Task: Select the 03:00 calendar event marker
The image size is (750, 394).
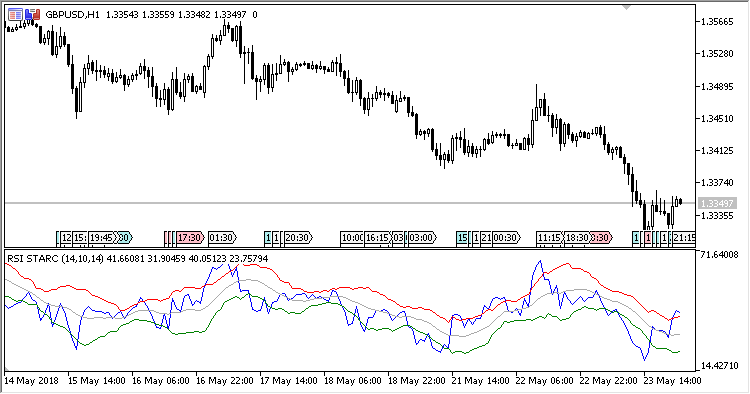Action: coord(422,238)
